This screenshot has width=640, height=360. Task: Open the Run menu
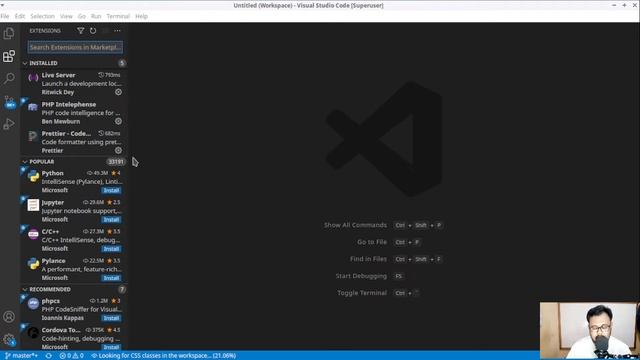pyautogui.click(x=96, y=16)
